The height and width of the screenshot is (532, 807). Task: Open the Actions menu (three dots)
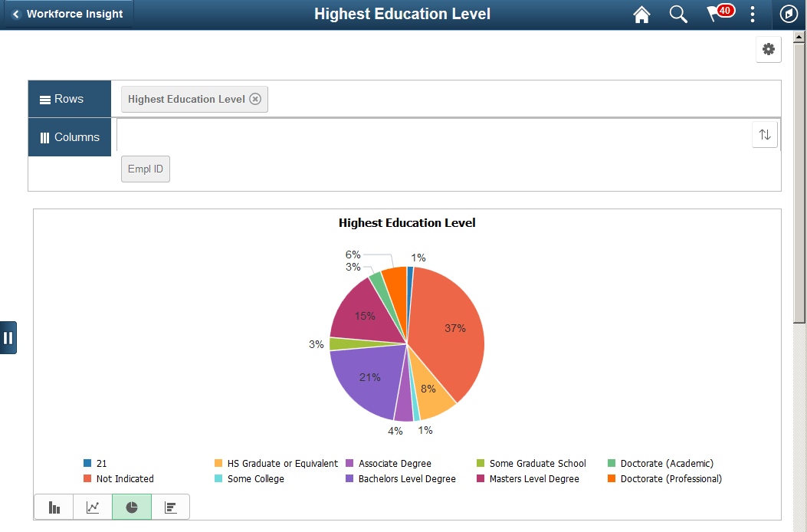(x=752, y=15)
